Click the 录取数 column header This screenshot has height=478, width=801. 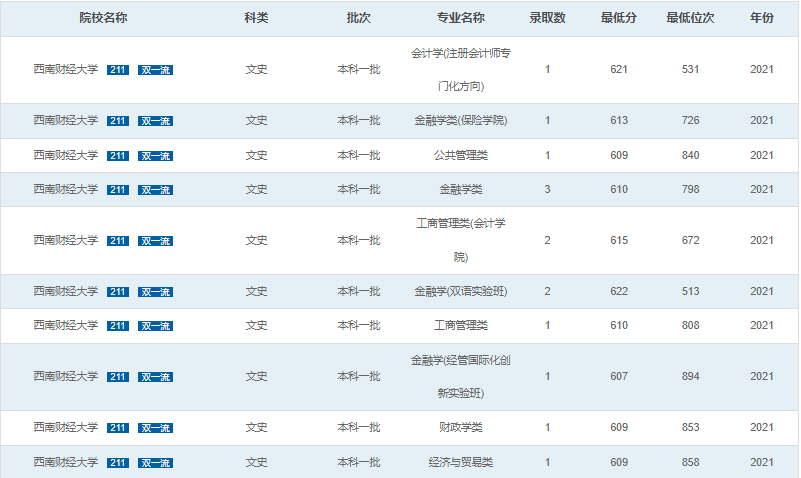548,18
